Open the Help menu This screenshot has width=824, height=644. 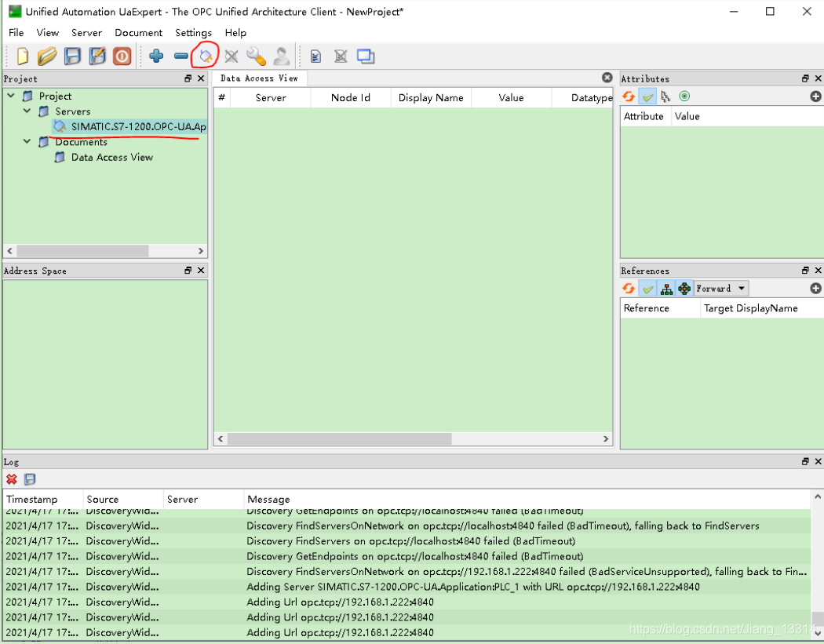click(x=235, y=33)
